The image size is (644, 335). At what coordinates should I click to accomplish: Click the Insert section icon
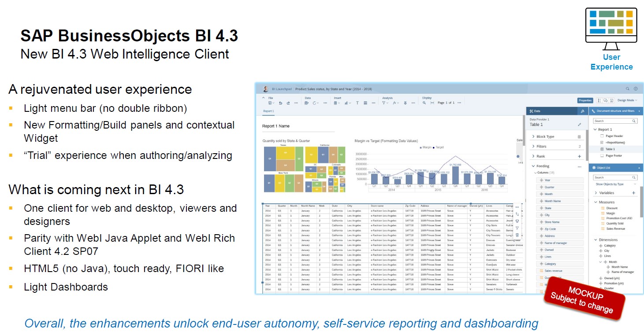pyautogui.click(x=365, y=103)
